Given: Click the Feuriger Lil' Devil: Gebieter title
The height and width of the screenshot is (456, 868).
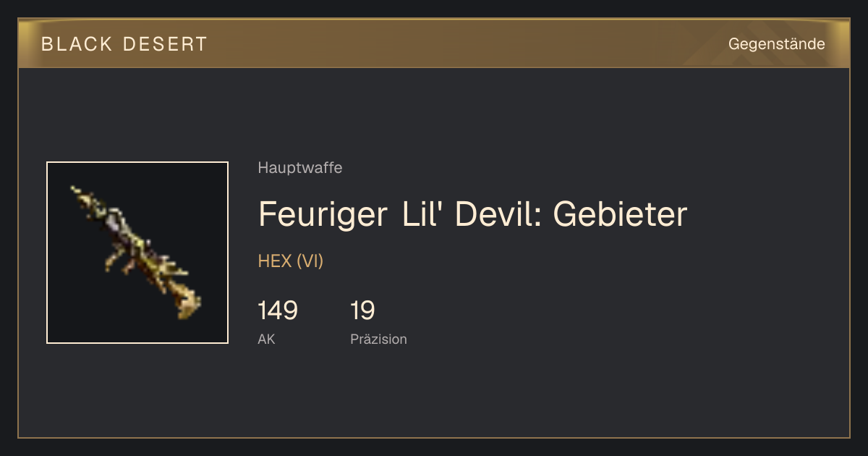Looking at the screenshot, I should click(x=472, y=214).
